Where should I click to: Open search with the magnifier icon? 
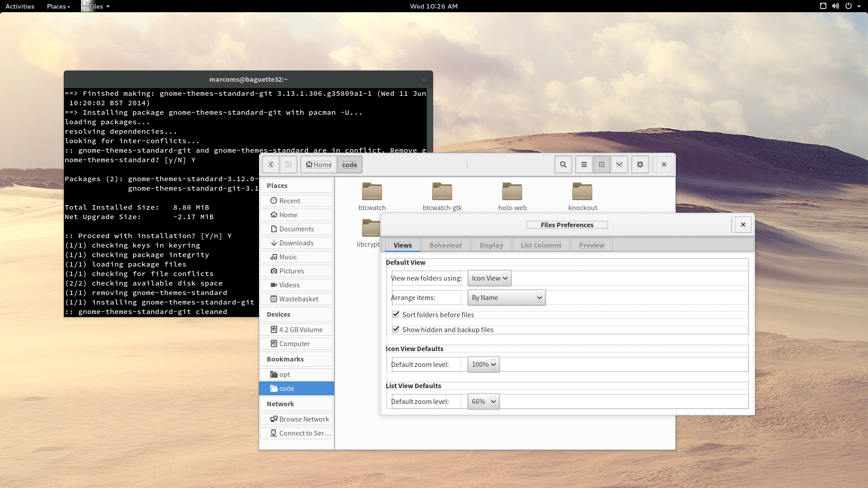(563, 164)
